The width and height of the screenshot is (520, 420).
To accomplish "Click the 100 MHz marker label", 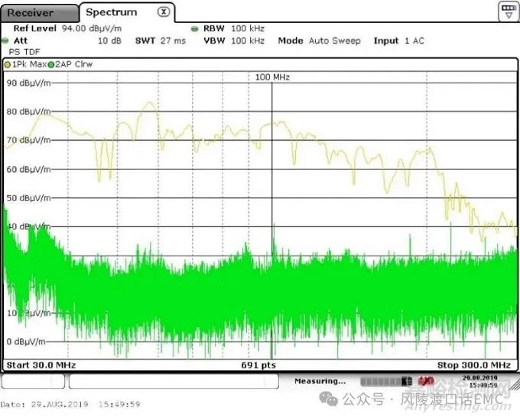I will click(272, 77).
